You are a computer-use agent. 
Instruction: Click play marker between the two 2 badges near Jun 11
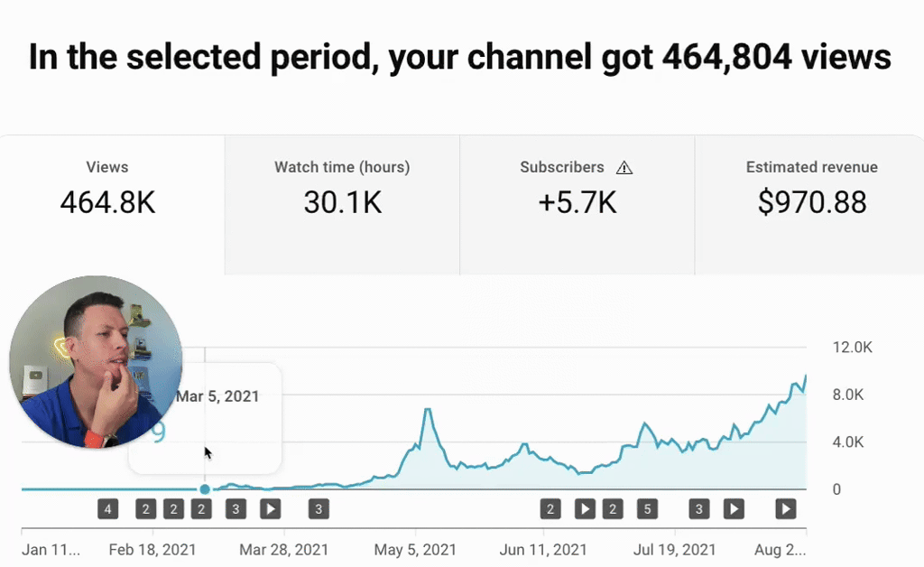click(x=585, y=509)
